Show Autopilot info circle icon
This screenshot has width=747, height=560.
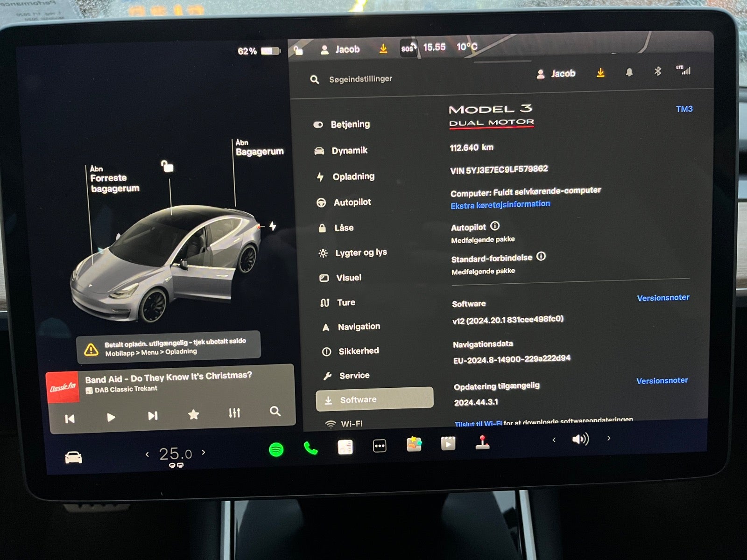(x=495, y=226)
